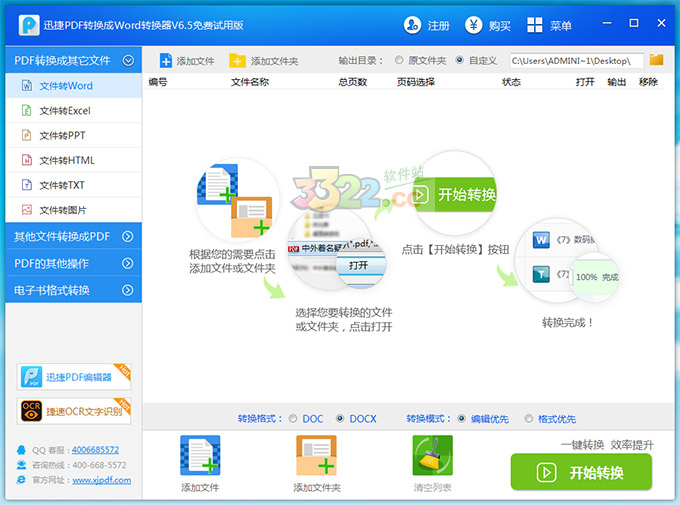Click the official website browser icon
Image resolution: width=680 pixels, height=505 pixels.
click(21, 480)
